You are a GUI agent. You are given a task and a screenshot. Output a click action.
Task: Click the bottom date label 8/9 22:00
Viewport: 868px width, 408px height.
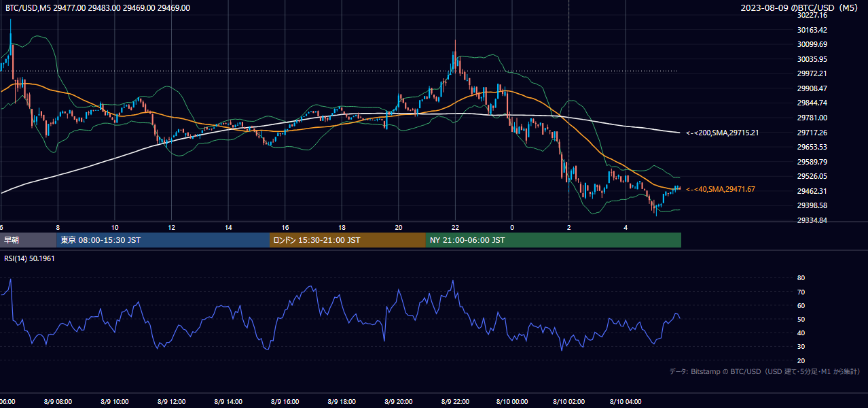(x=456, y=402)
